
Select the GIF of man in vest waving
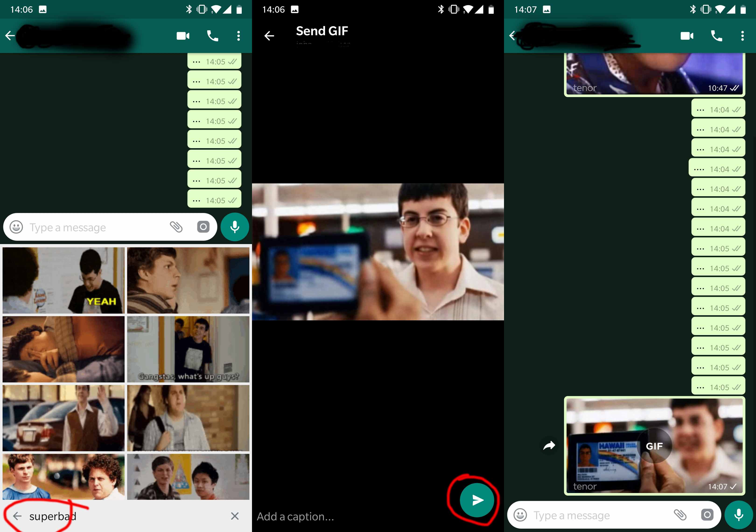pyautogui.click(x=63, y=418)
